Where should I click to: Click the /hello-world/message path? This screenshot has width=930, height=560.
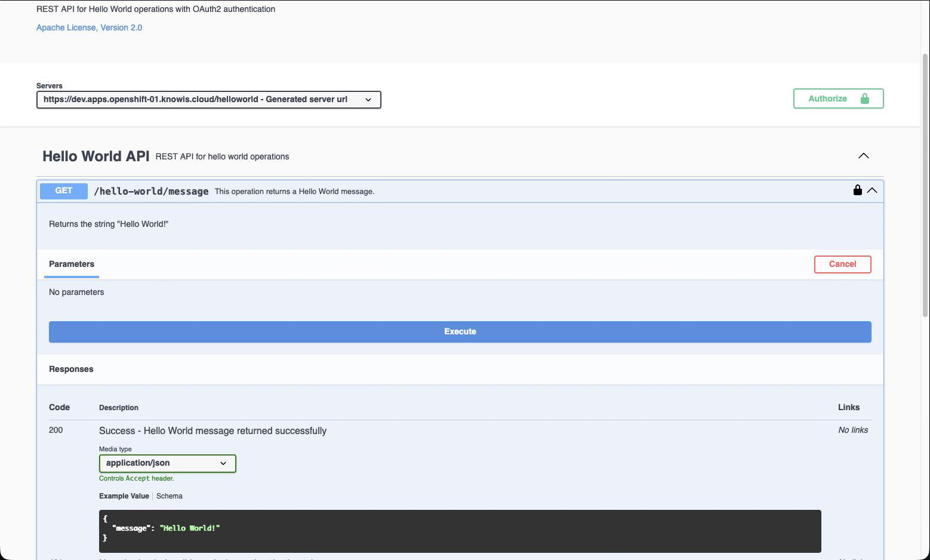pos(151,191)
